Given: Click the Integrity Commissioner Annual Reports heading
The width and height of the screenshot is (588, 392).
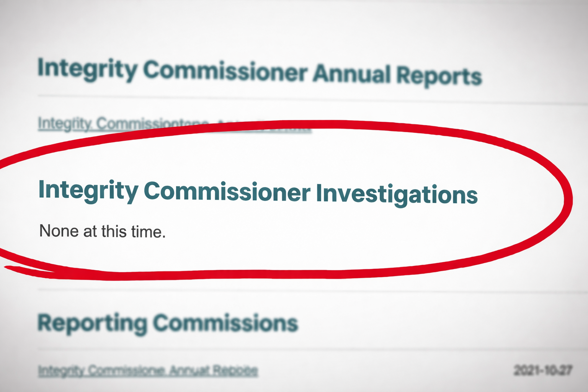Looking at the screenshot, I should (259, 72).
